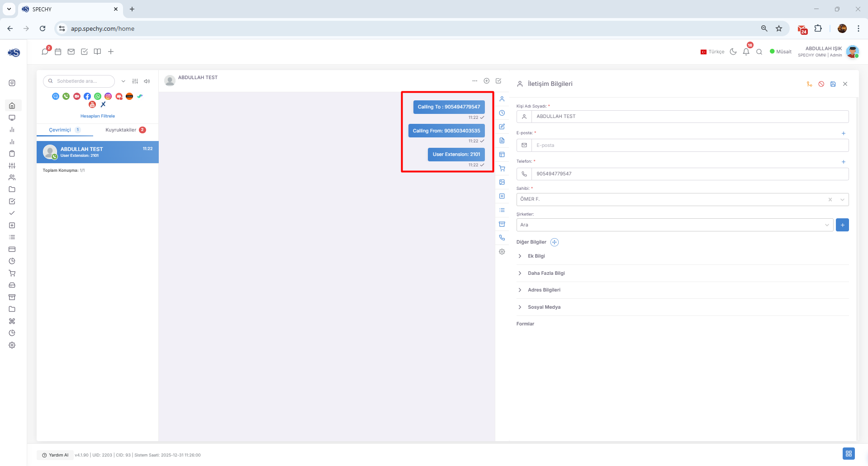Click the red block contact icon
The width and height of the screenshot is (868, 466).
(821, 84)
